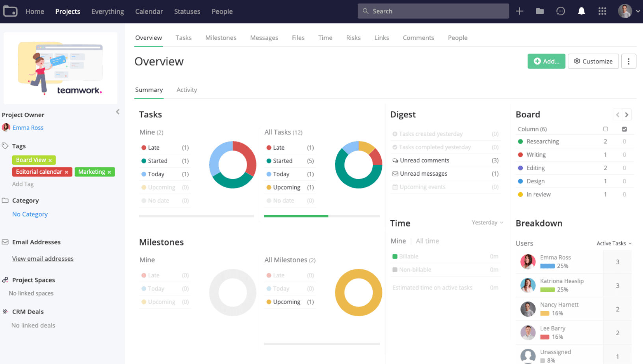Click the tags icon next to Tags heading
Screen dimensions: 643x364
(5, 145)
